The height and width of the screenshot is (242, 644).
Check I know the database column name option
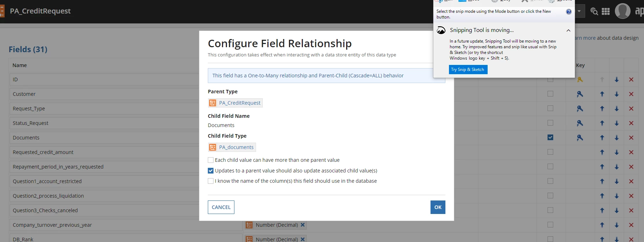pos(211,181)
